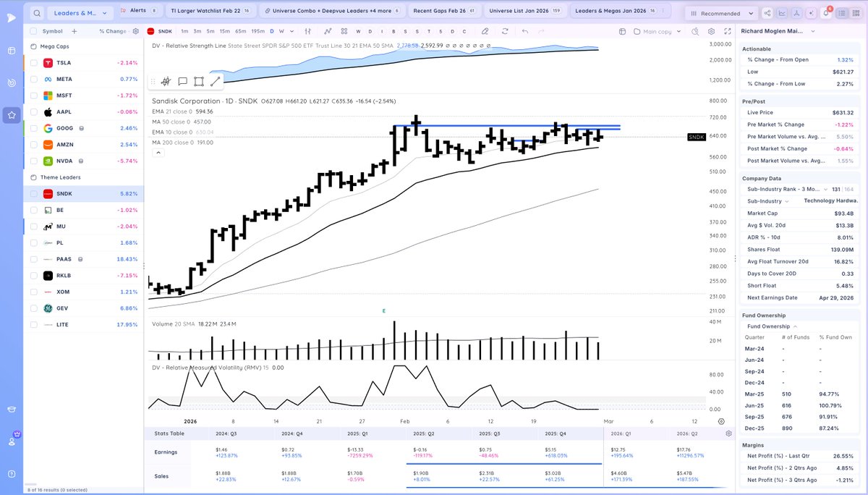Screen dimensions: 868x495
Task: Open chart settings gear icon
Action: point(711,31)
